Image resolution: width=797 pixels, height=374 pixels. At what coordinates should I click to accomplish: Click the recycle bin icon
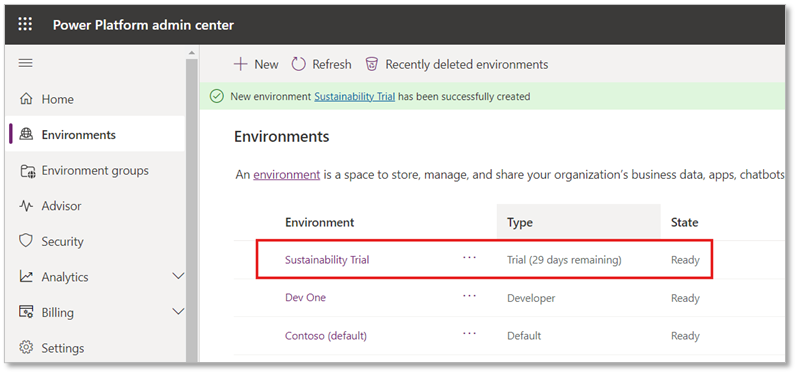(372, 65)
